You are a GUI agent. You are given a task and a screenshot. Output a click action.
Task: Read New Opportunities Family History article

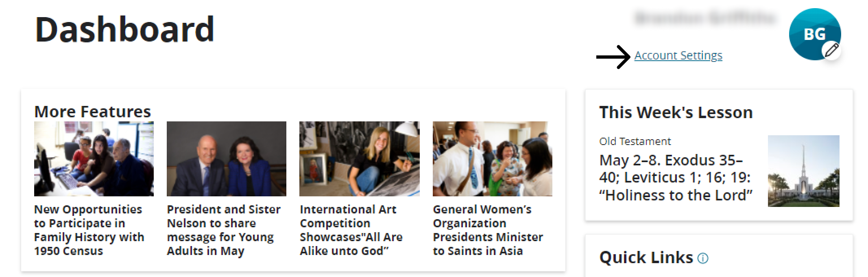point(89,230)
